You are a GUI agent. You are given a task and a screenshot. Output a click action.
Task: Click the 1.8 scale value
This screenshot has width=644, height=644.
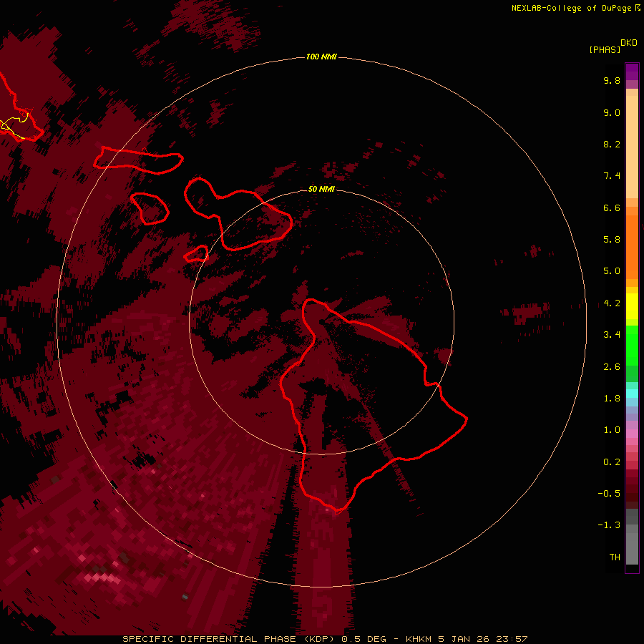point(612,399)
